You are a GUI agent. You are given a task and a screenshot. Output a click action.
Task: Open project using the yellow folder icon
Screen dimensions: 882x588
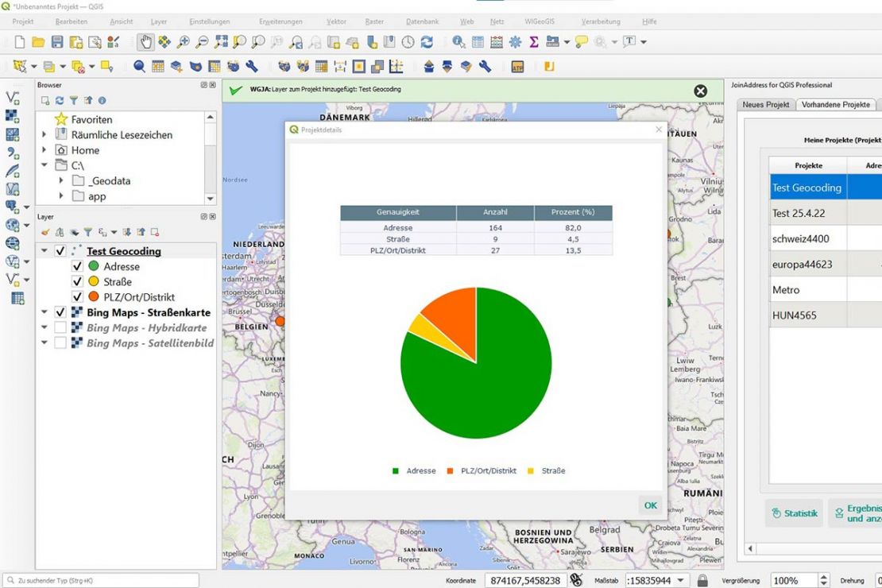38,41
